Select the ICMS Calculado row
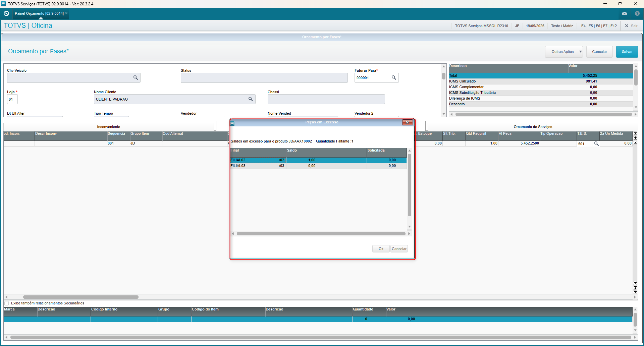The width and height of the screenshot is (644, 346). point(541,81)
